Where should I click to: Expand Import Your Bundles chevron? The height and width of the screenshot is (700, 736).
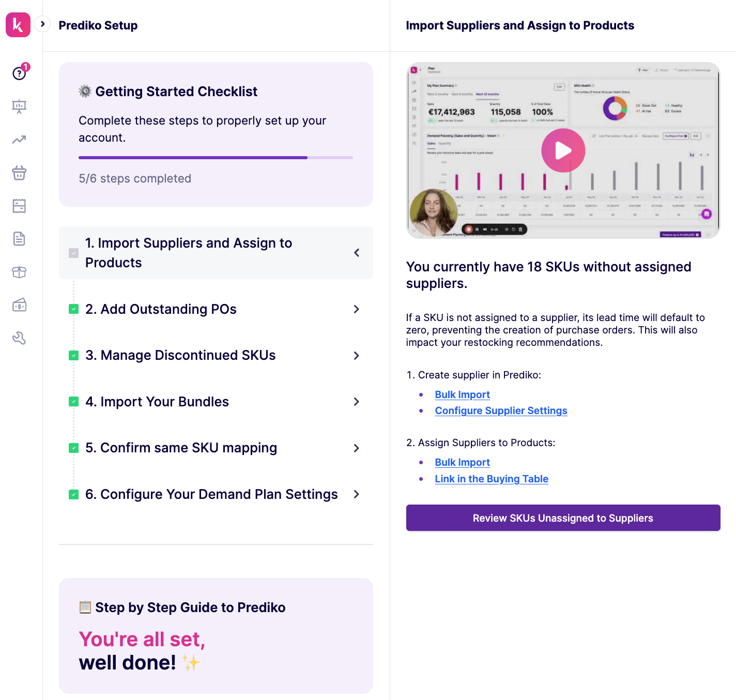(x=357, y=402)
